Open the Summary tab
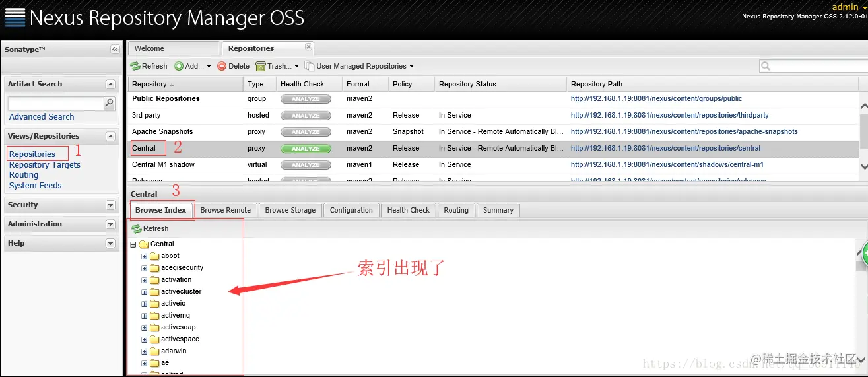 click(498, 210)
